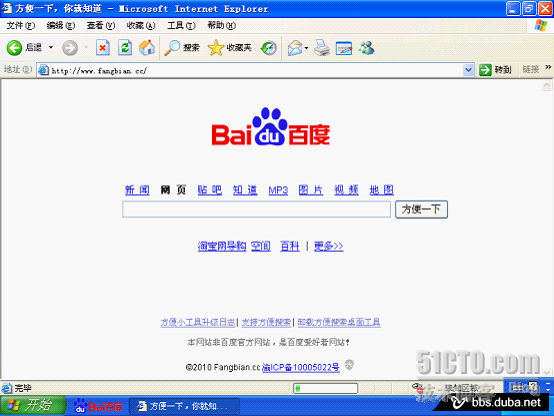
Task: Open the 编辑(E) menu
Action: 61,25
